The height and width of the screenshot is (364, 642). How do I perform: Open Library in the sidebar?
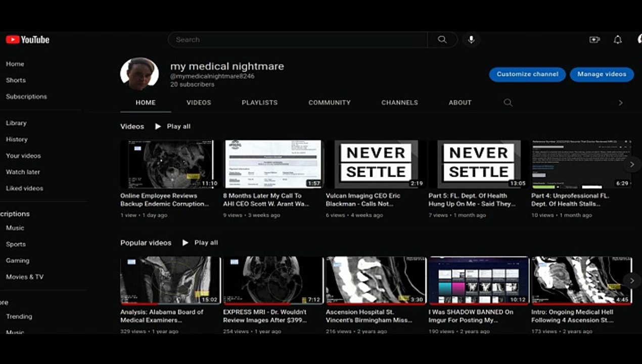[16, 123]
